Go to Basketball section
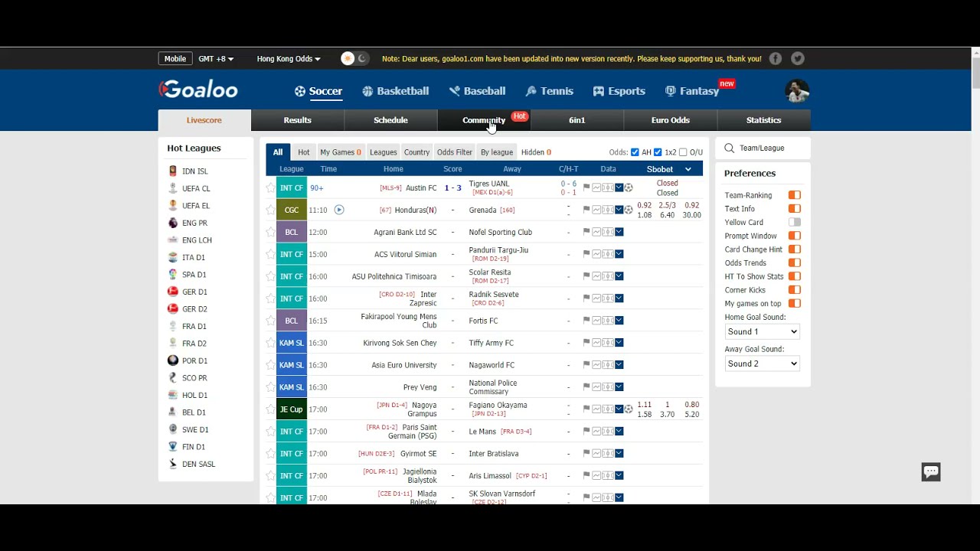This screenshot has width=980, height=551. (395, 91)
